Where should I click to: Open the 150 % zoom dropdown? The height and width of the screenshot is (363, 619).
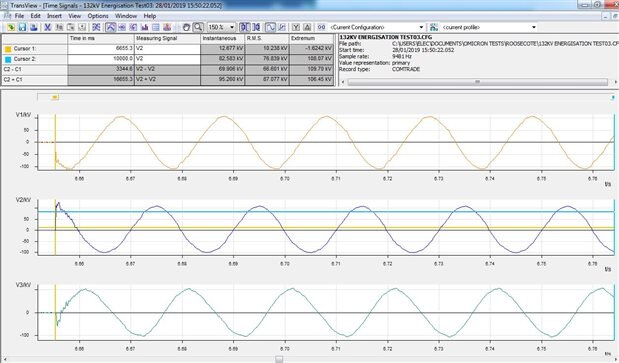click(x=232, y=27)
